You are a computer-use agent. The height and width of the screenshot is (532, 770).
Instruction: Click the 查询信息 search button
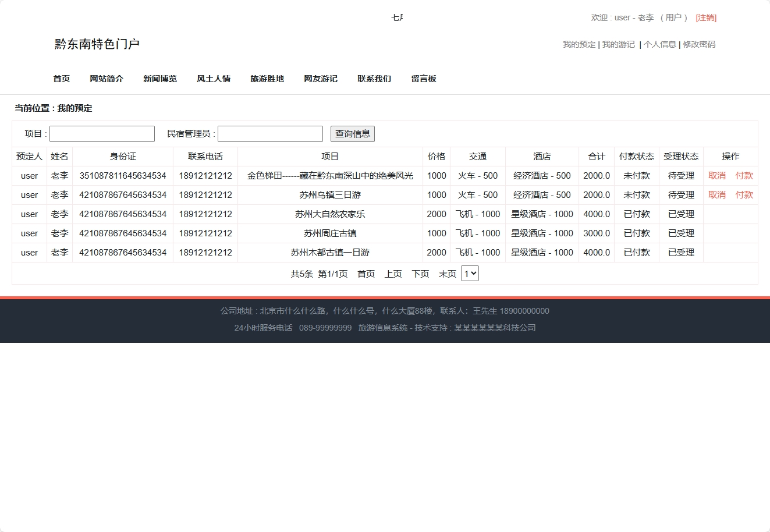point(352,133)
